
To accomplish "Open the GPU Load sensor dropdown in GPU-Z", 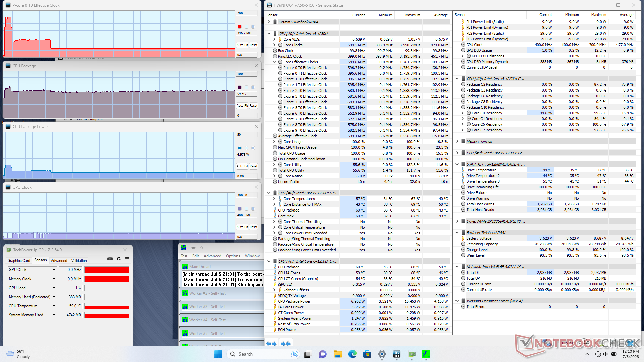I will [54, 288].
